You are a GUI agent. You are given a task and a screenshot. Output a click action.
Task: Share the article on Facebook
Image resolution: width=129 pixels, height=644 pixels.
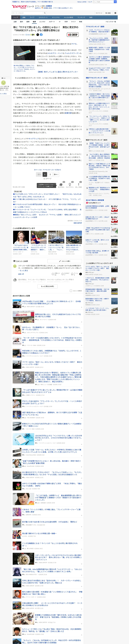tap(41, 35)
